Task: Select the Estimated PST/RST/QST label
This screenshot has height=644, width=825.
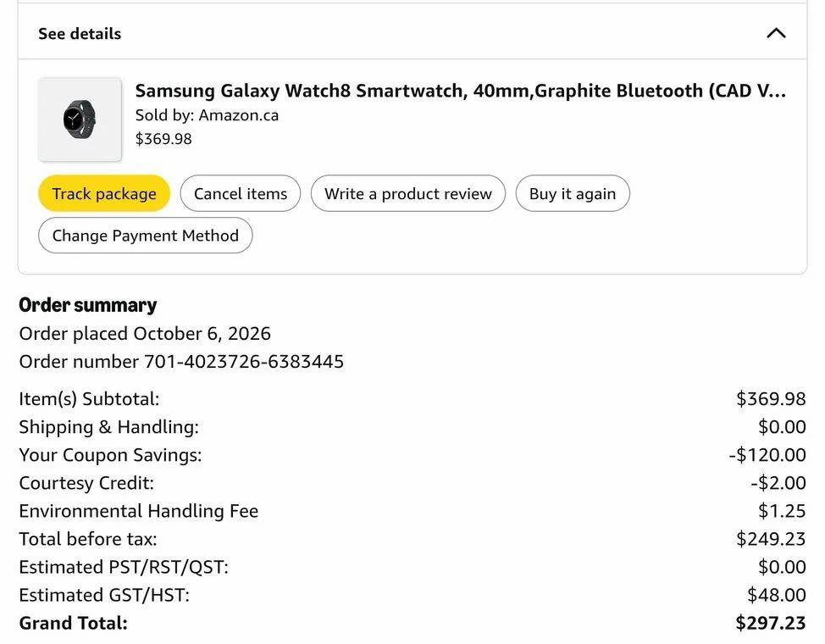Action: 124,567
